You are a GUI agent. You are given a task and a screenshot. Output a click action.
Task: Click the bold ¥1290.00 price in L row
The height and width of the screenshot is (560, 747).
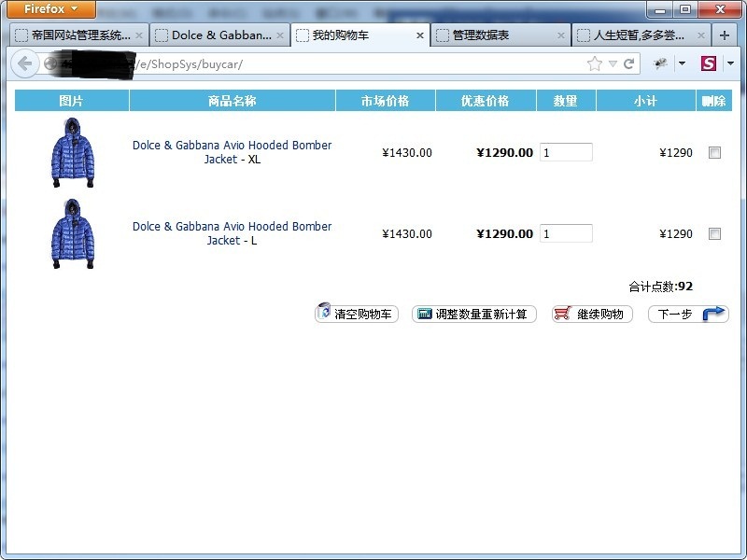point(504,234)
